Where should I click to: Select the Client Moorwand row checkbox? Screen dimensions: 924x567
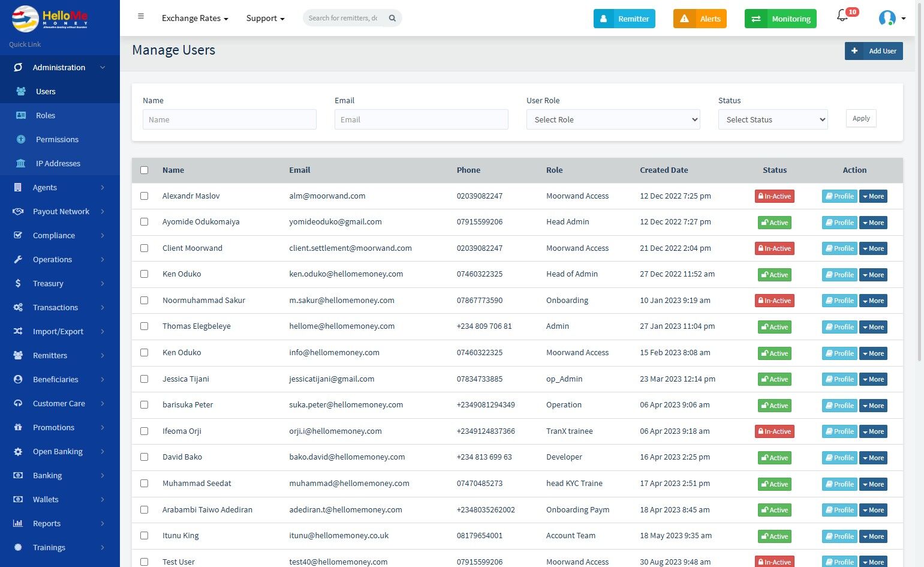point(144,248)
